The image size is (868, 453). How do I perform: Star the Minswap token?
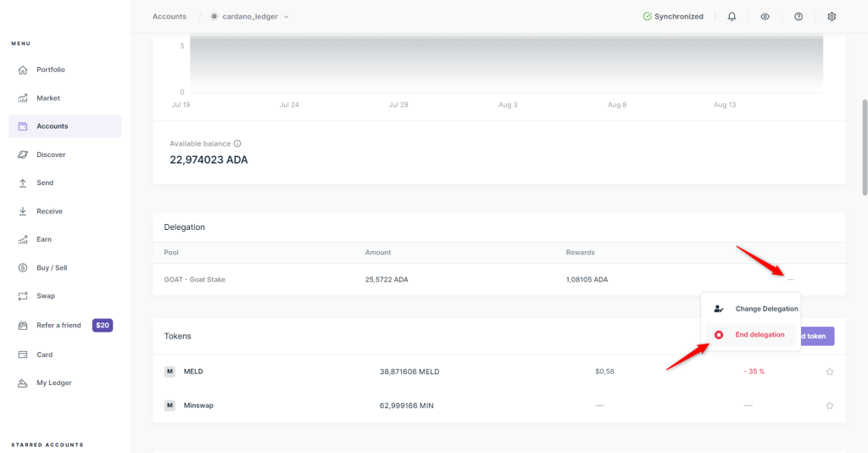[x=829, y=405]
